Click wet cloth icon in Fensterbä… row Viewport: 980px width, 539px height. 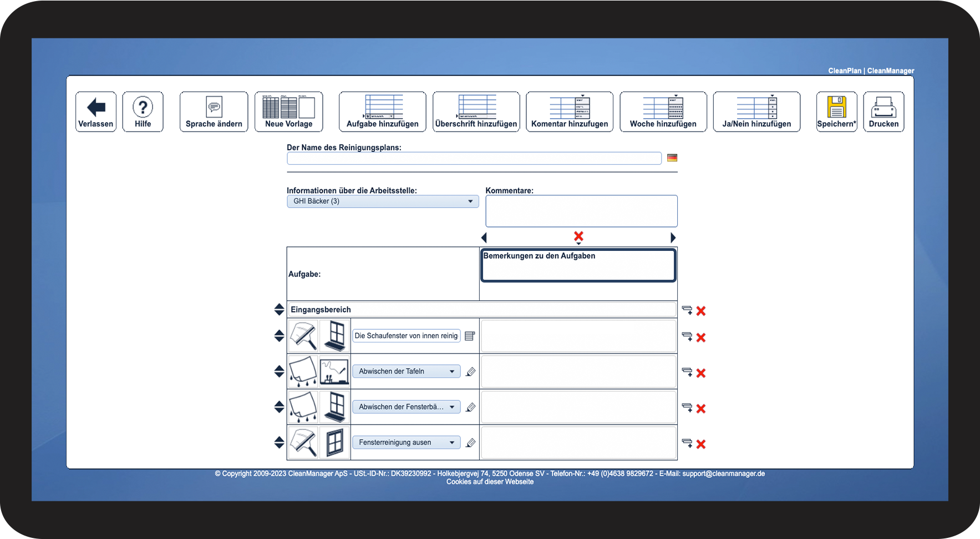tap(303, 407)
